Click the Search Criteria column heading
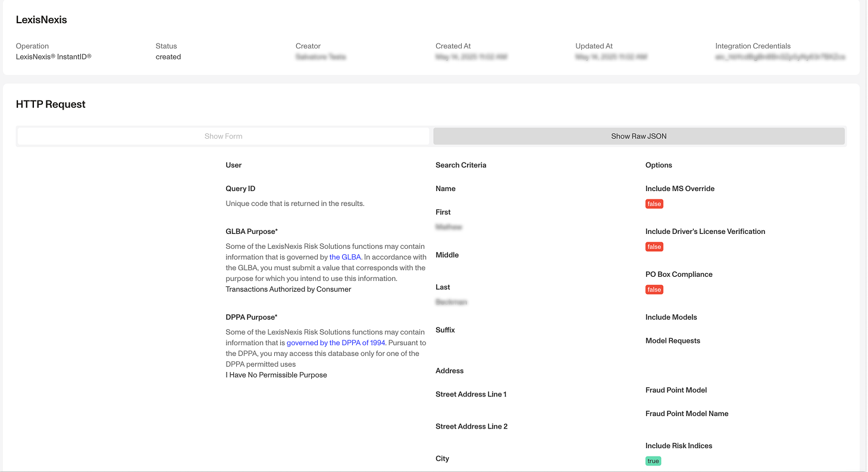Viewport: 868px width, 472px height. tap(461, 165)
